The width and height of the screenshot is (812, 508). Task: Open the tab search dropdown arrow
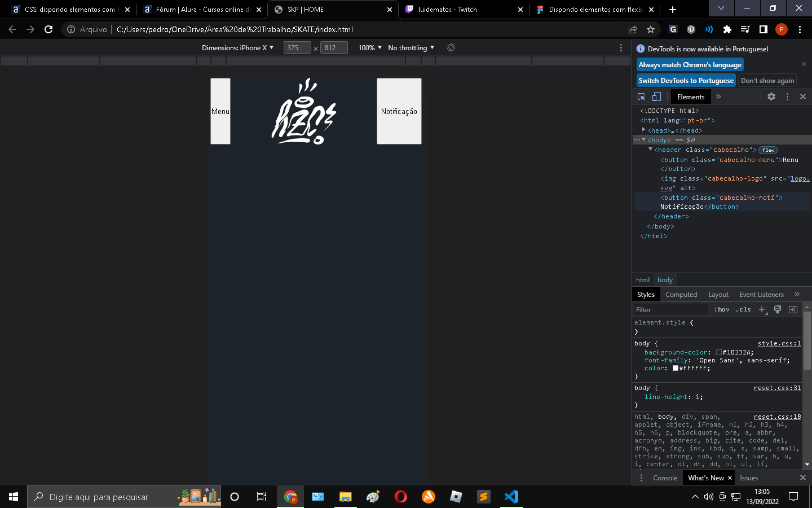coord(721,8)
